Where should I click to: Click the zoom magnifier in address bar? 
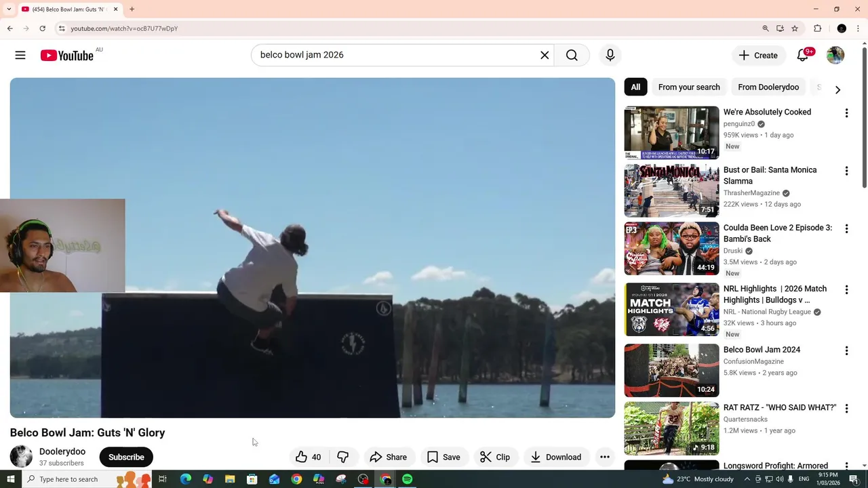[x=766, y=28]
